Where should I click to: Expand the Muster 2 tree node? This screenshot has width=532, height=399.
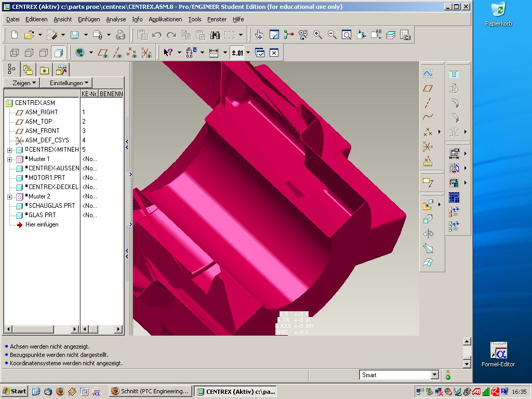9,197
